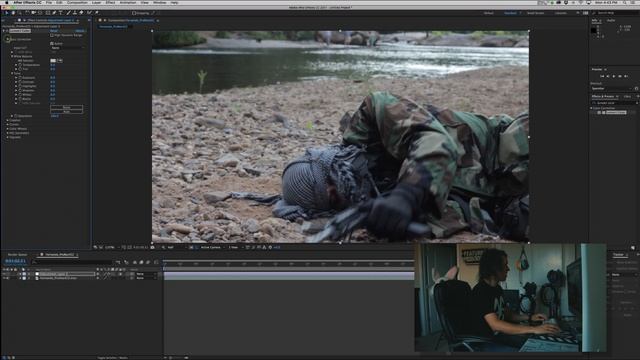Expand the HSL Secondary section

[7, 133]
